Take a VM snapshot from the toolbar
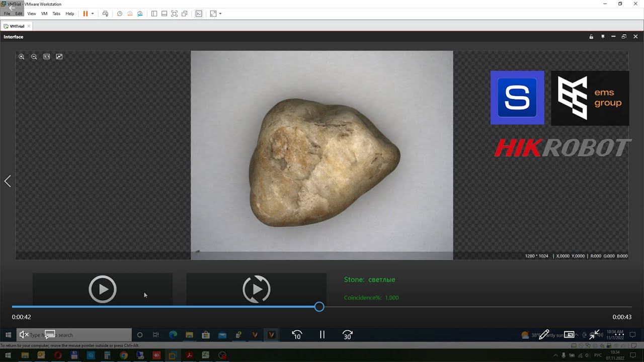 [x=120, y=14]
